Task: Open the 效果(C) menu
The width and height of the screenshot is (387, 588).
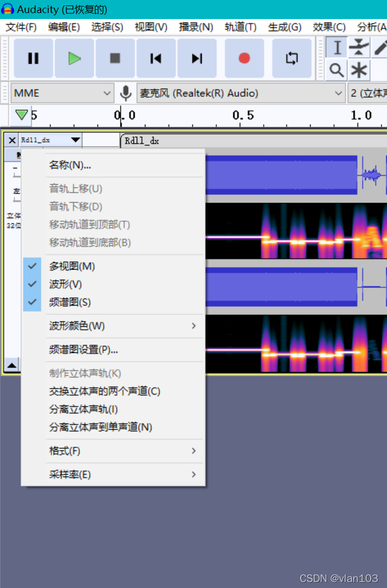Action: pos(329,27)
